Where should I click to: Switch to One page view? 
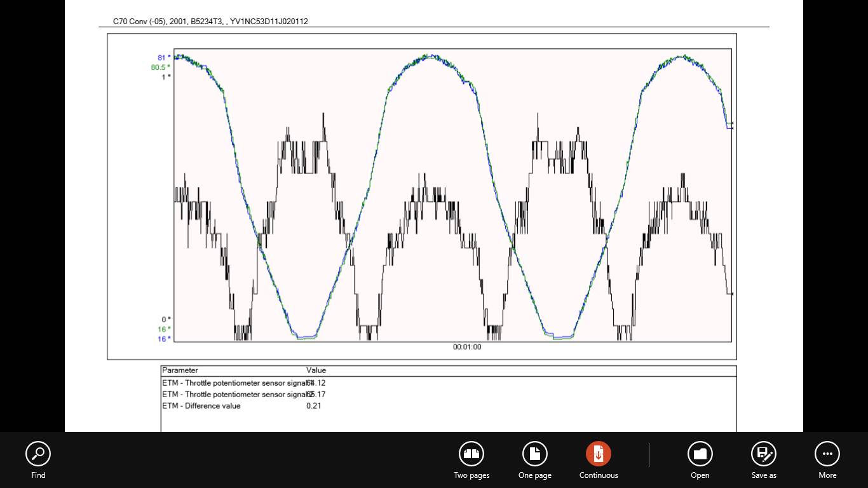pyautogui.click(x=535, y=454)
